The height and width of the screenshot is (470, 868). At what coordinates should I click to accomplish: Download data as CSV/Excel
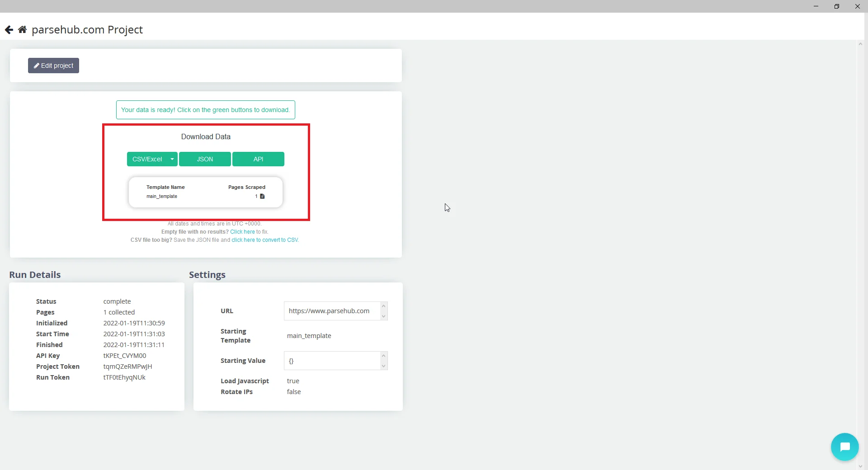tap(147, 159)
